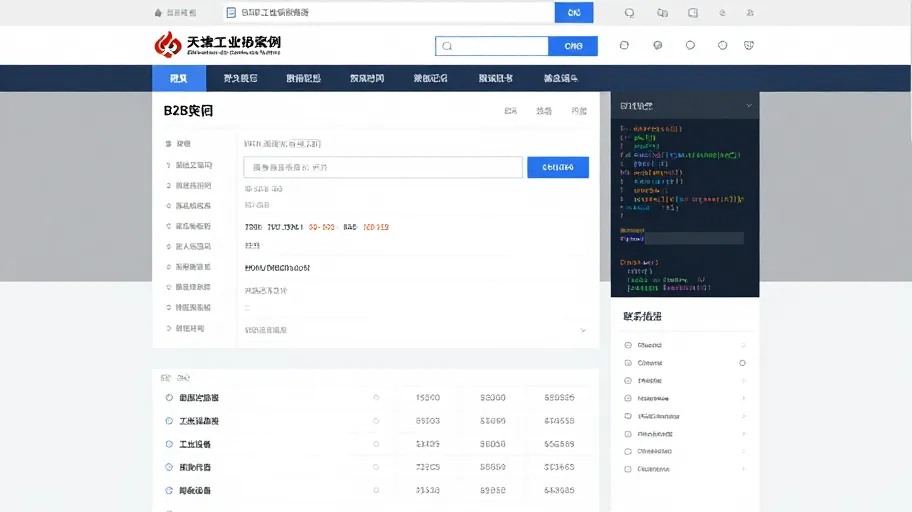This screenshot has width=912, height=512.
Task: Click the shield-shaped icon in the white header
Action: (749, 45)
